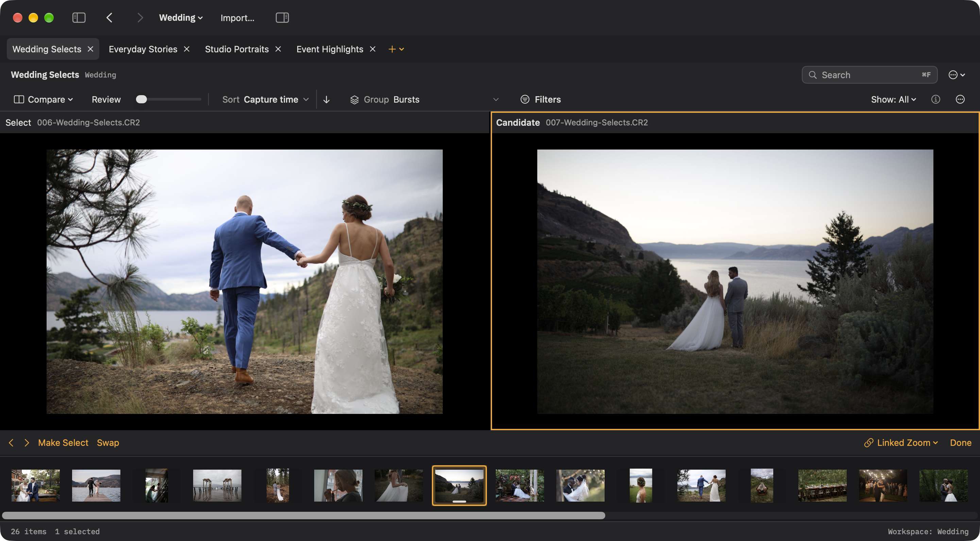Click the thumbnail size slider handle
980x541 pixels.
[x=141, y=100]
